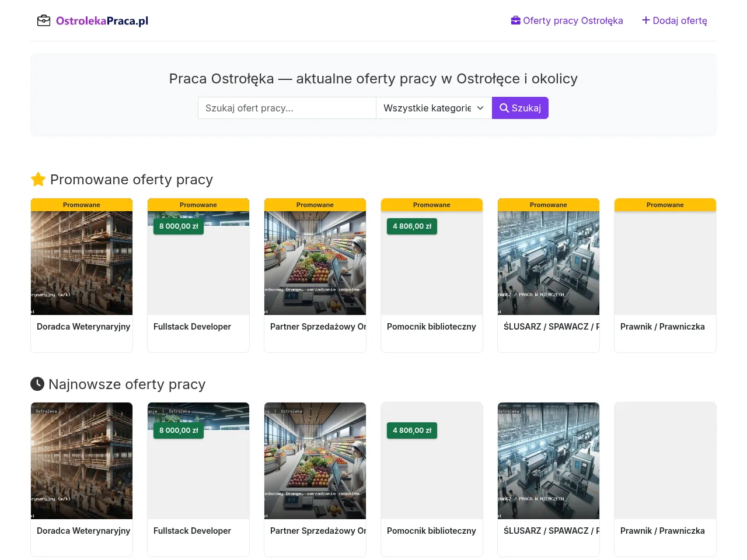
Task: Expand the Wszystkie kategorie dropdown
Action: 434,108
